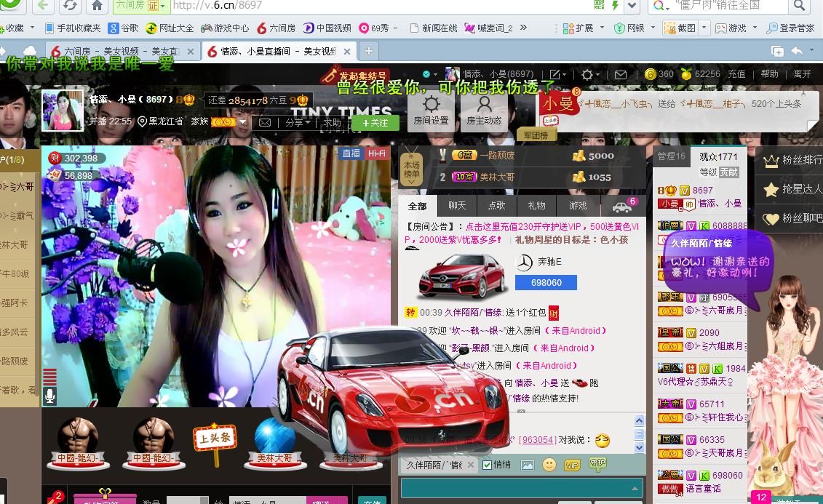Open the envelope messages icon in top bar
The height and width of the screenshot is (504, 823).
[x=620, y=74]
